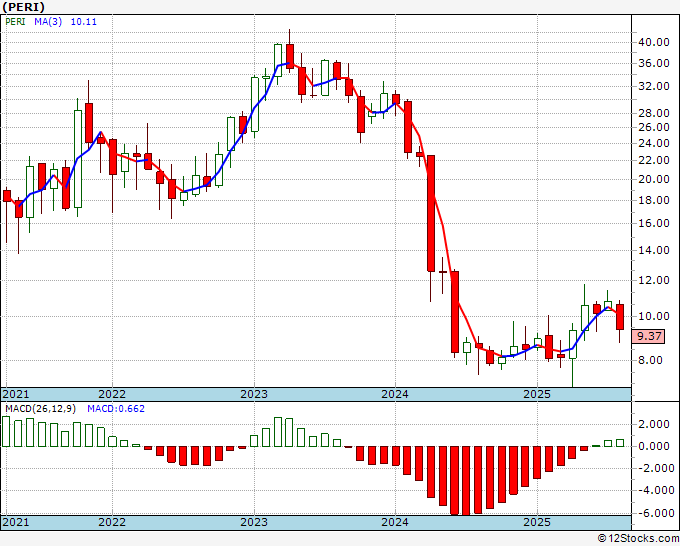
Task: Click the 26.00 price axis label
Action: 654,127
